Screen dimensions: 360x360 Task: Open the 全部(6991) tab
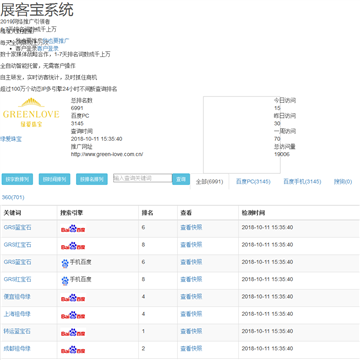[x=209, y=182]
